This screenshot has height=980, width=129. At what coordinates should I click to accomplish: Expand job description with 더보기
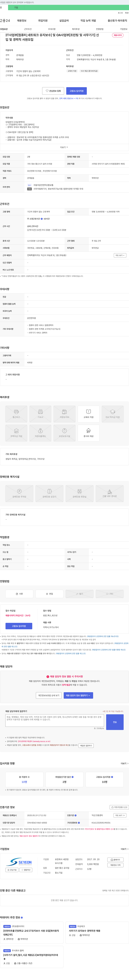64,147
